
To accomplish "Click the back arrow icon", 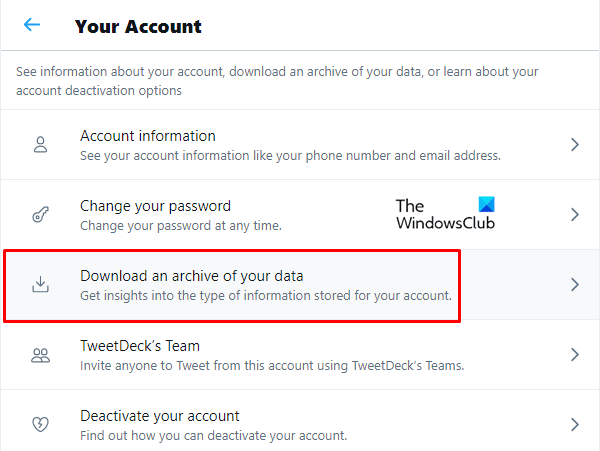I will 33,25.
